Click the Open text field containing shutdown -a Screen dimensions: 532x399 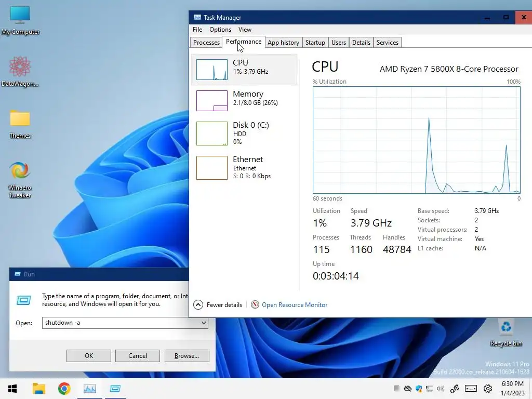[125, 323]
